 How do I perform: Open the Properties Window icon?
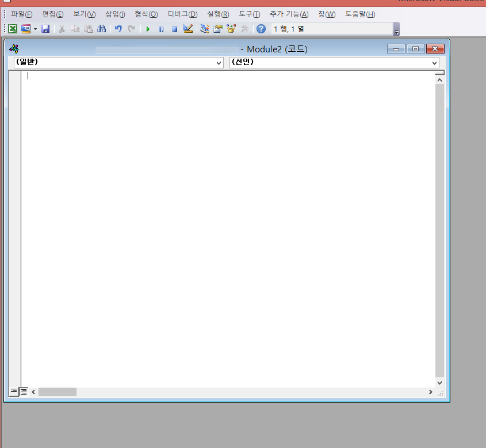point(218,29)
